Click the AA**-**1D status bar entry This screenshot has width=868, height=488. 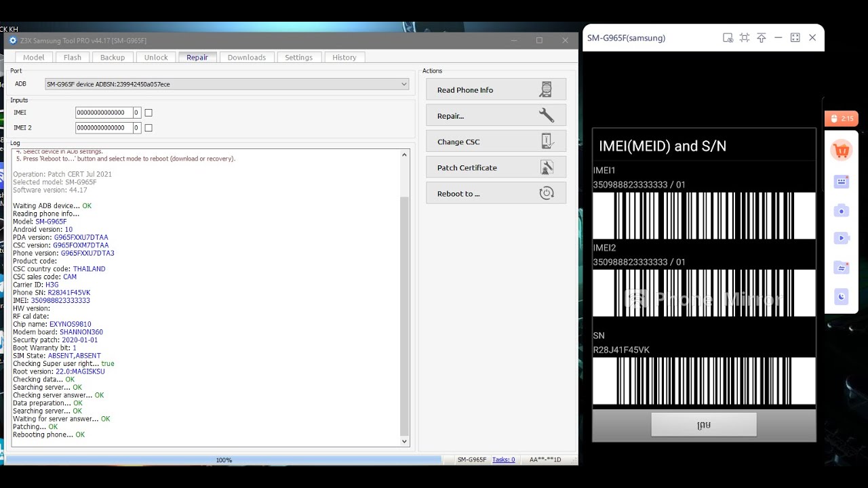click(545, 460)
